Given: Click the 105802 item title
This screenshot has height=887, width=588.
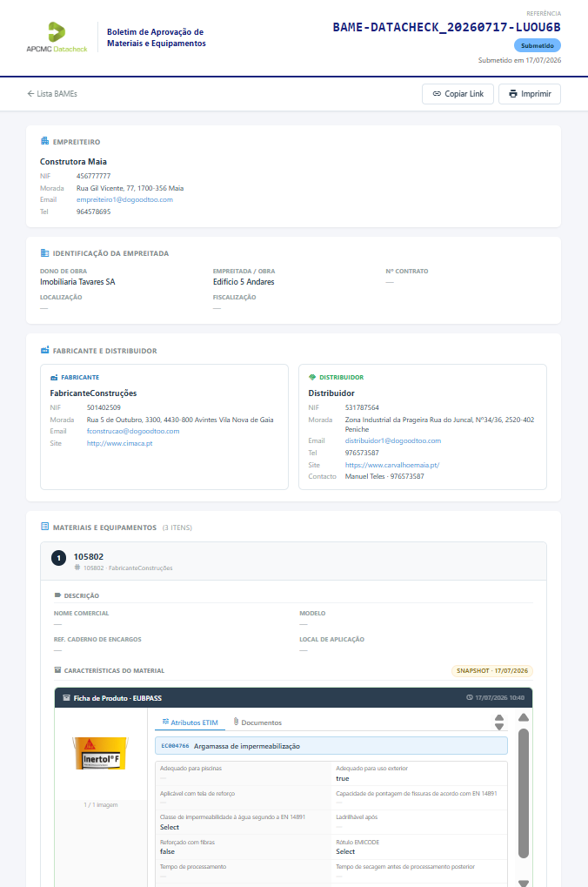Looking at the screenshot, I should tap(89, 556).
